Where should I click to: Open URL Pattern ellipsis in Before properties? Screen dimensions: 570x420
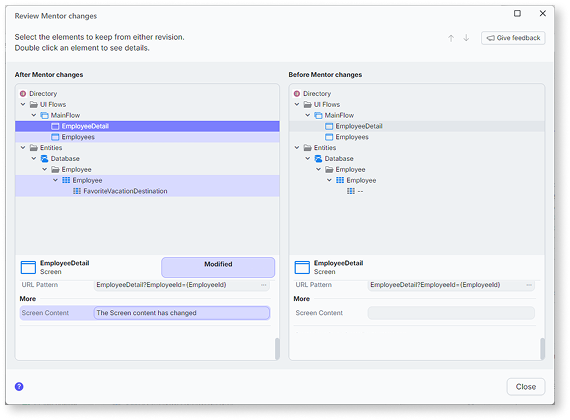(529, 285)
